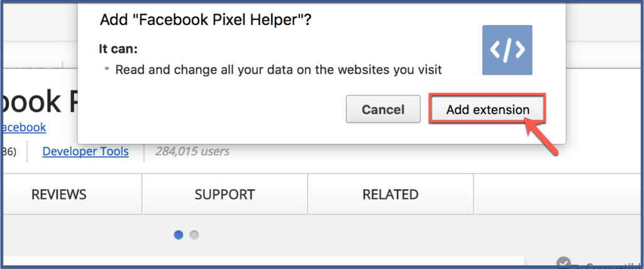
Task: Click the Facebook Pixel Helper code icon
Action: pos(508,50)
